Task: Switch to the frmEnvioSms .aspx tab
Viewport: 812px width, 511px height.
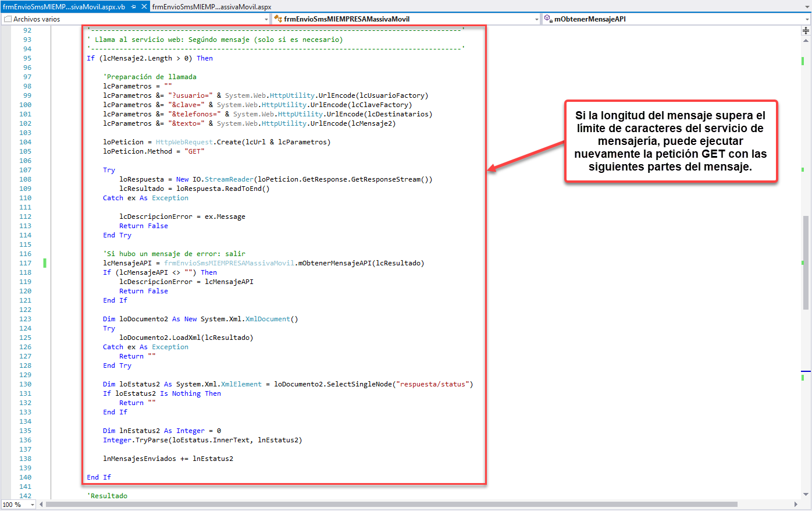Action: (x=212, y=7)
